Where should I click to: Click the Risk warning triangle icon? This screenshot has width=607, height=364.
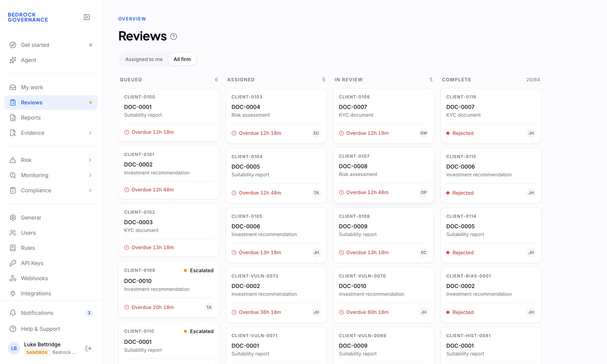point(13,160)
